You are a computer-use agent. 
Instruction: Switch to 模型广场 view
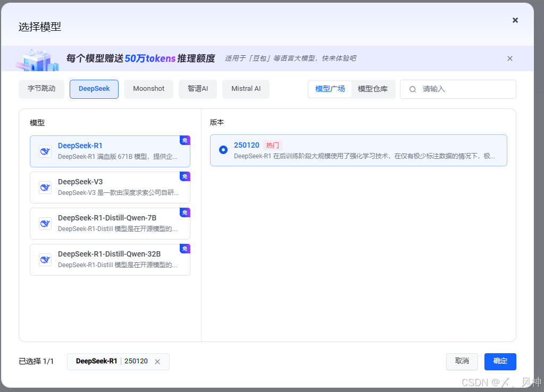(330, 89)
